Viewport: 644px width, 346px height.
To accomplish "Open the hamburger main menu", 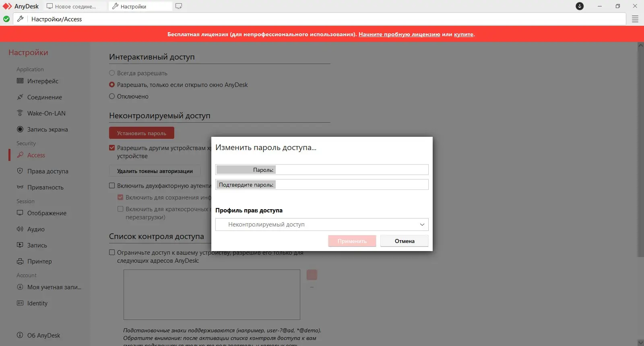I will 635,19.
